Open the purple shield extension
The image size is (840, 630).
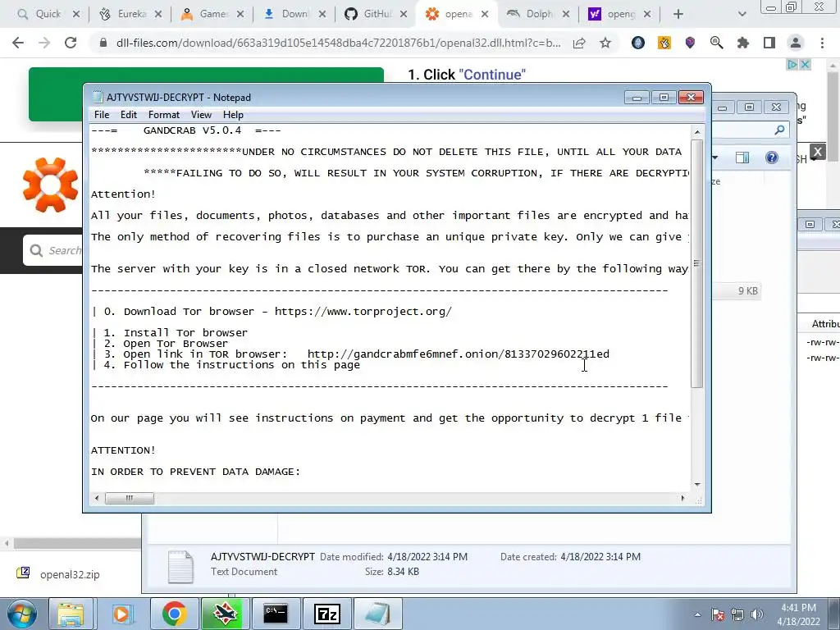pos(690,43)
